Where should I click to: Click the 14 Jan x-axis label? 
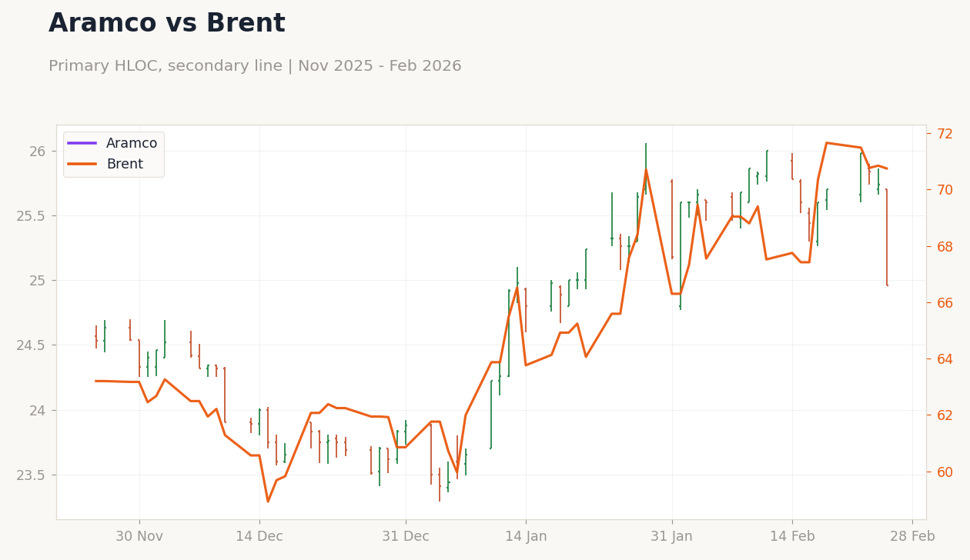pos(526,536)
